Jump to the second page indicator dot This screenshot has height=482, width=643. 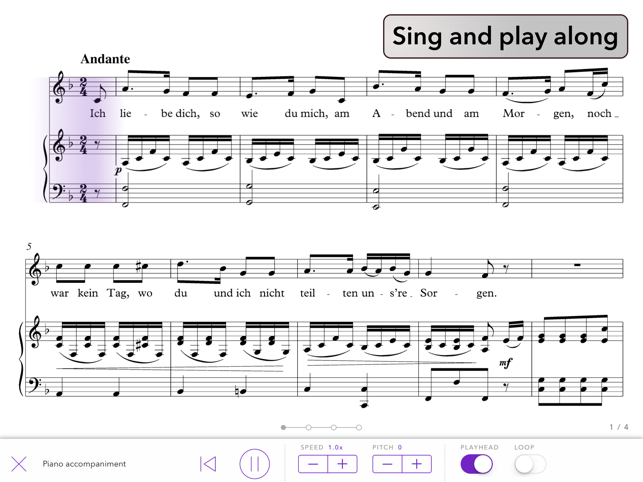(x=308, y=427)
